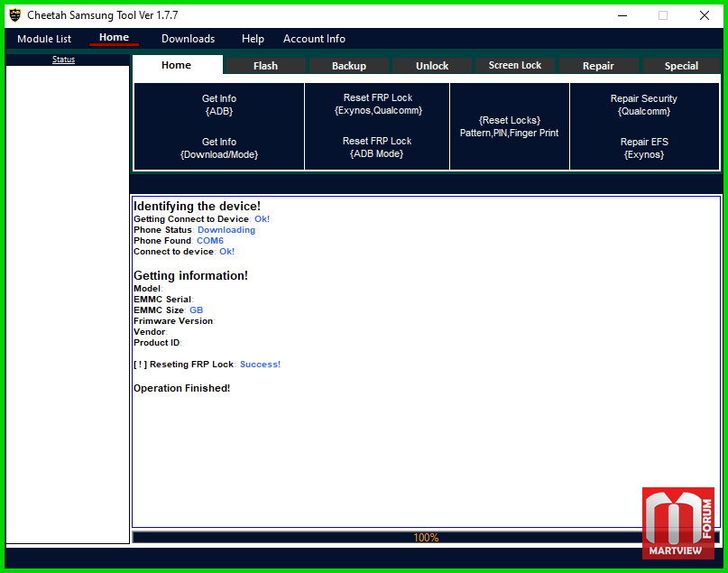Open the Module List menu
The height and width of the screenshot is (573, 728).
click(44, 39)
